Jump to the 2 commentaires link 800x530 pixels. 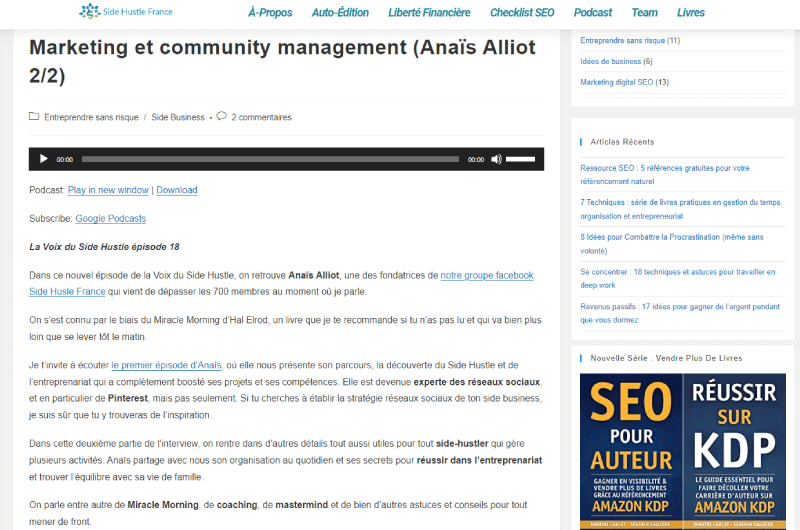[261, 117]
